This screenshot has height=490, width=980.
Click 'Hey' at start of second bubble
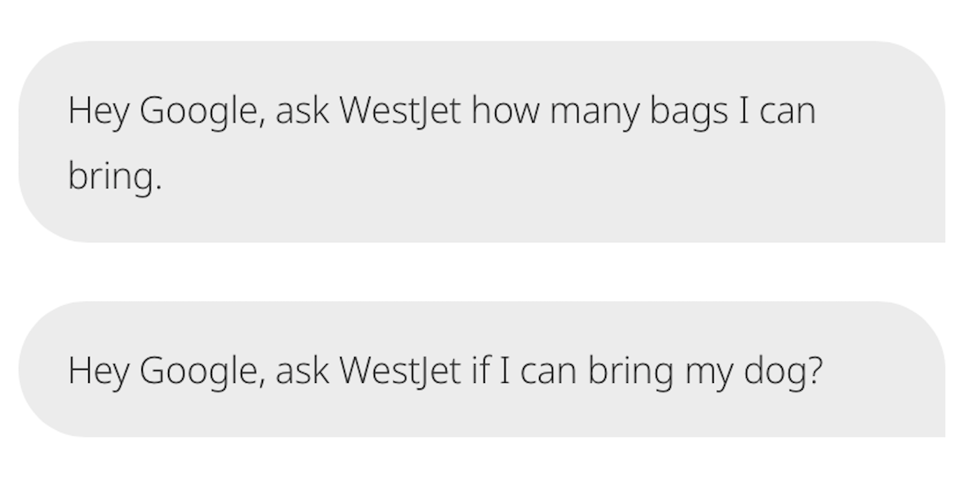tap(99, 372)
